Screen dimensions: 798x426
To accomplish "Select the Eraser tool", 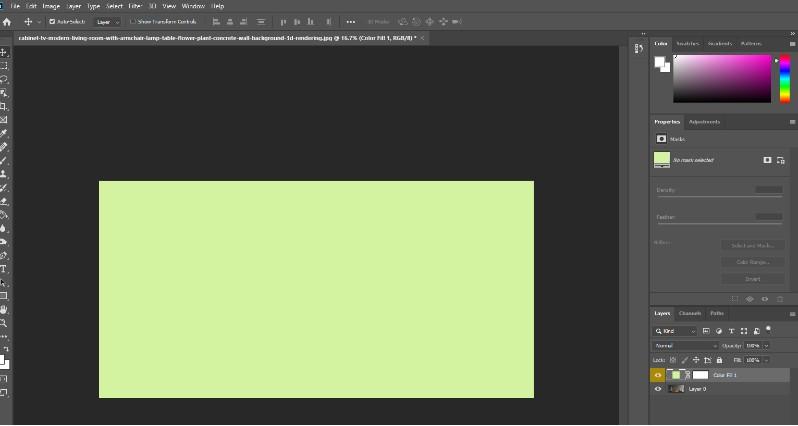I will [4, 201].
